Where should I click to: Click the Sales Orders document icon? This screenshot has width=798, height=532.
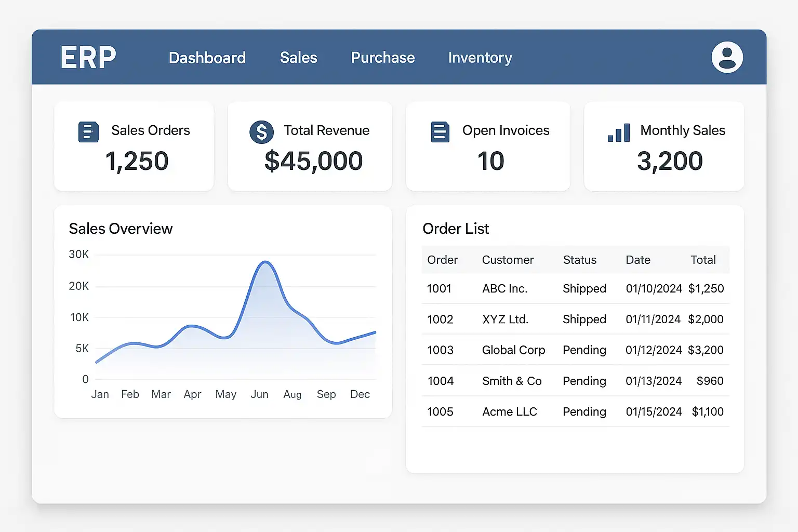(88, 132)
